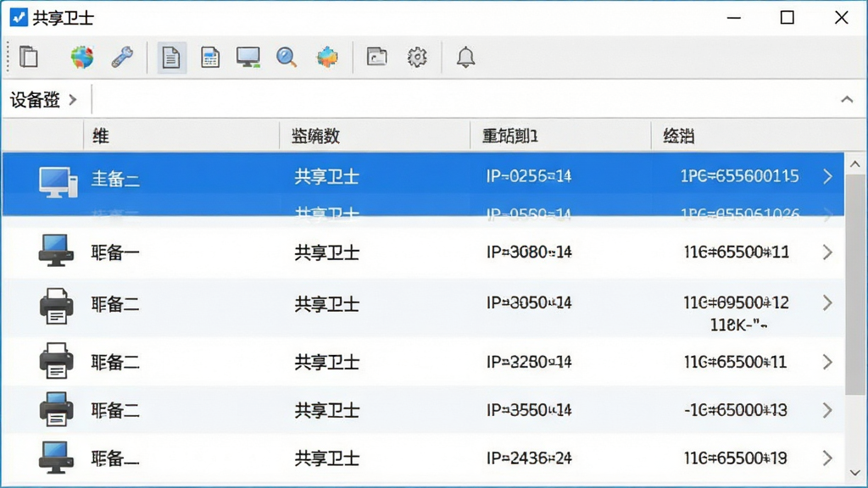Click the monitor icon in row IP=3080=14
This screenshot has width=868, height=488.
[x=56, y=251]
